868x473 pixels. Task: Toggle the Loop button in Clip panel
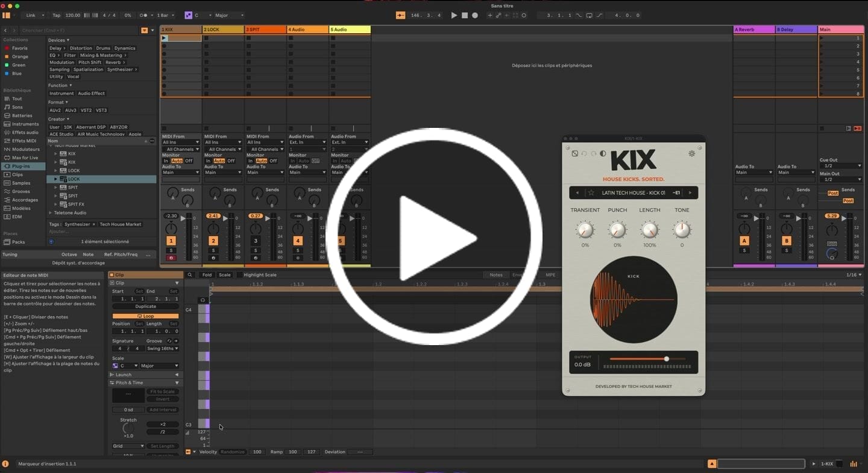click(145, 316)
